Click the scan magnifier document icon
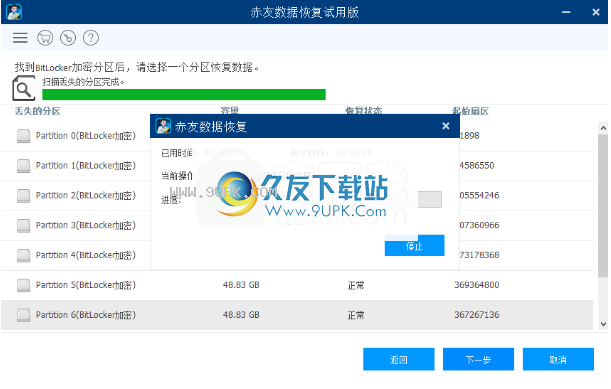Viewport: 611px width, 389px height. click(x=23, y=88)
